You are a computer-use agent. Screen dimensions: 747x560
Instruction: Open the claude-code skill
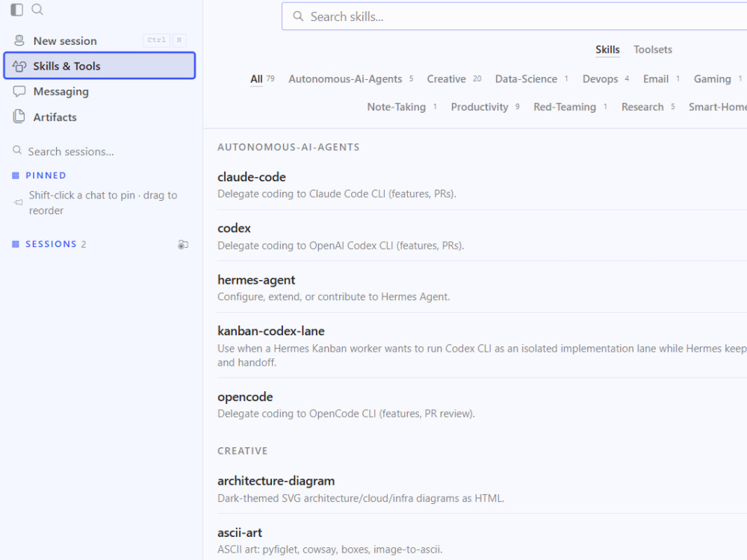coord(252,177)
